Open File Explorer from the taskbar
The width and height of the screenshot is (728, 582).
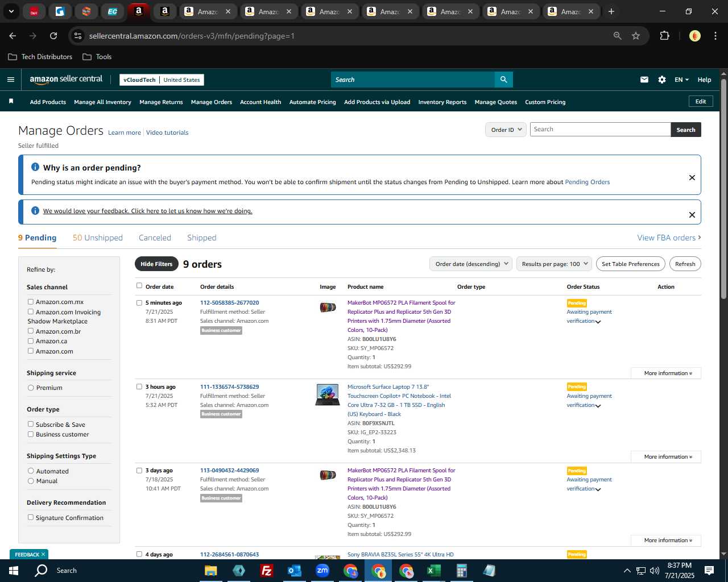[211, 571]
